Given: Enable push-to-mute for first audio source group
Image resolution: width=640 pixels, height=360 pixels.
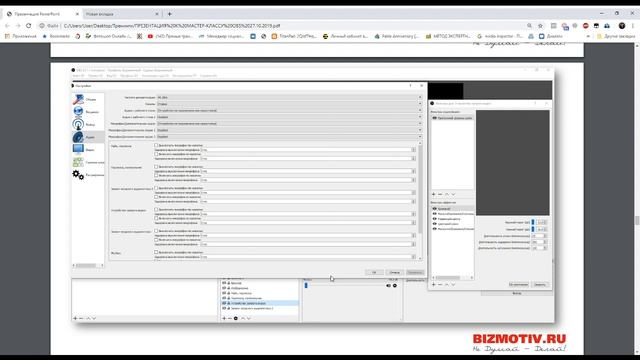Looking at the screenshot, I should tap(156, 145).
